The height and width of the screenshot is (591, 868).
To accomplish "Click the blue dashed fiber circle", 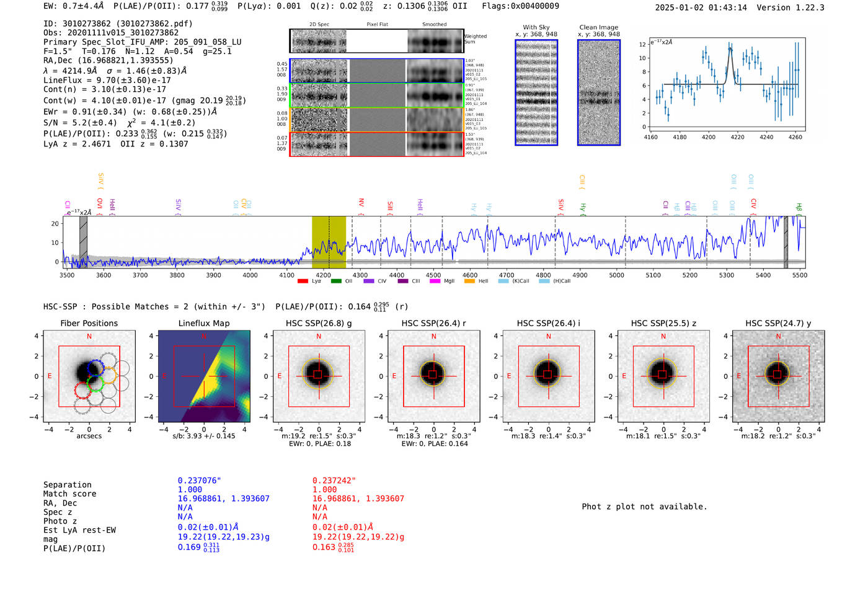I will click(95, 368).
